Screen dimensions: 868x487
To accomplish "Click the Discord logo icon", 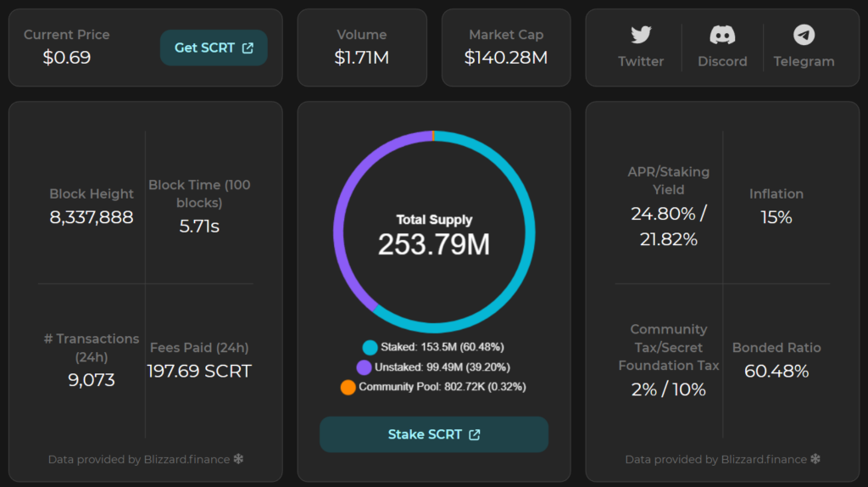I will pos(722,35).
